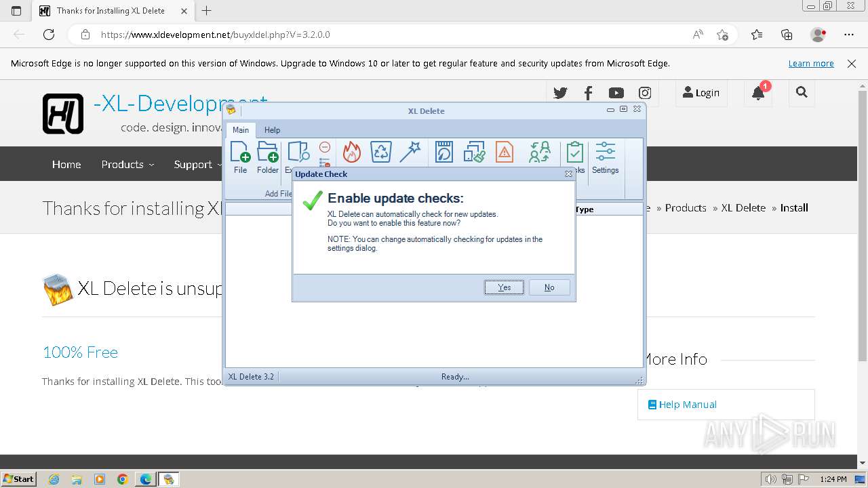Click the browser back arrow

pos(19,35)
